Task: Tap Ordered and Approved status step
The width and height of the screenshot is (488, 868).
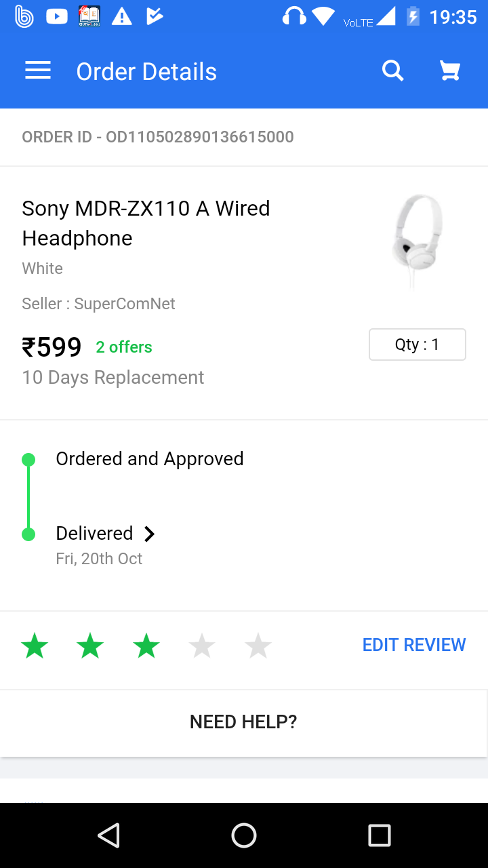Action: 150,459
